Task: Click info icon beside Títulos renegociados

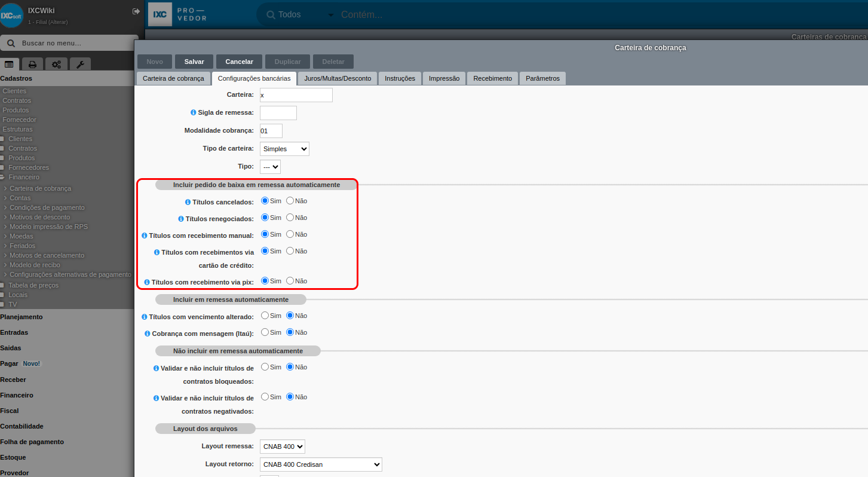Action: pos(181,219)
